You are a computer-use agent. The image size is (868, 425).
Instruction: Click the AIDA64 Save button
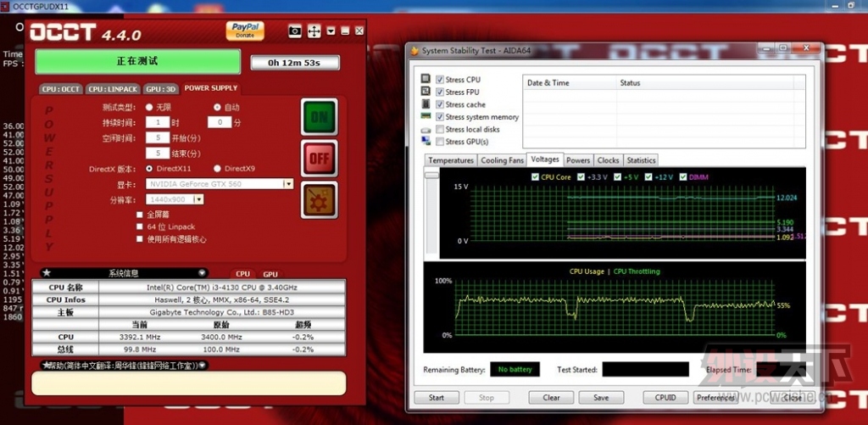click(x=601, y=397)
